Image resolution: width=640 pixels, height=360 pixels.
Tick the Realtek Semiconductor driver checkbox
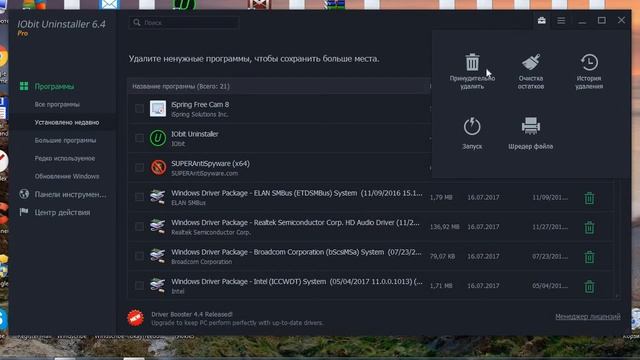[x=139, y=226]
